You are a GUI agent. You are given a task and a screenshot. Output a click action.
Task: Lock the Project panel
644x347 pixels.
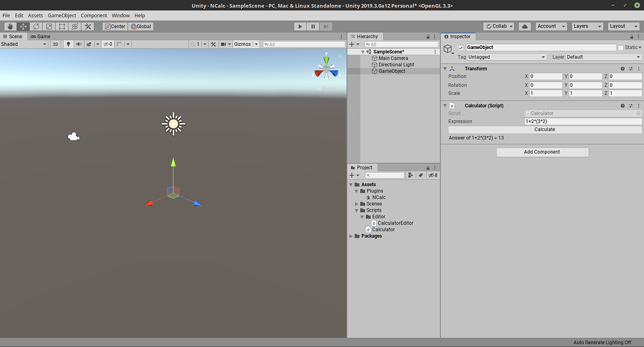tap(428, 167)
